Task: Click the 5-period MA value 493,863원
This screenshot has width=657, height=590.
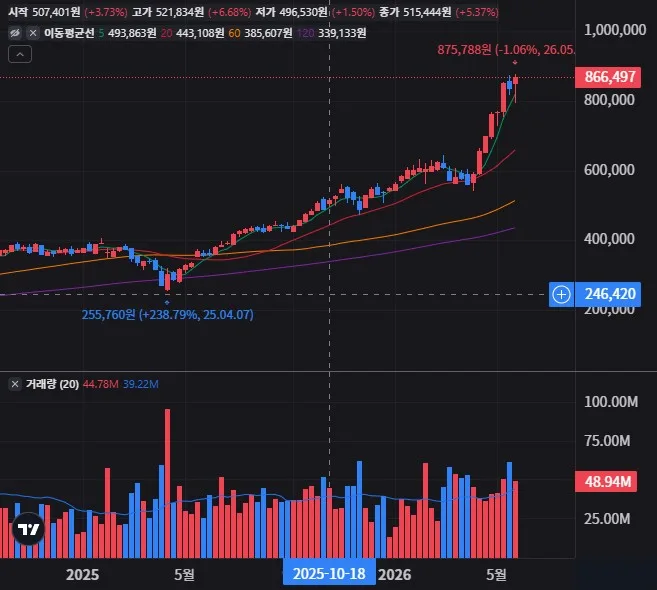Action: pos(132,33)
